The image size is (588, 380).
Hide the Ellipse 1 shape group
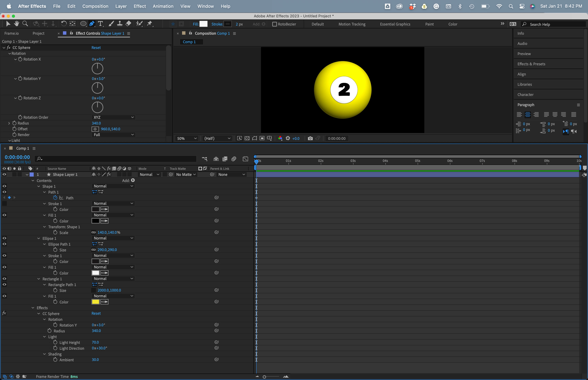pyautogui.click(x=4, y=238)
